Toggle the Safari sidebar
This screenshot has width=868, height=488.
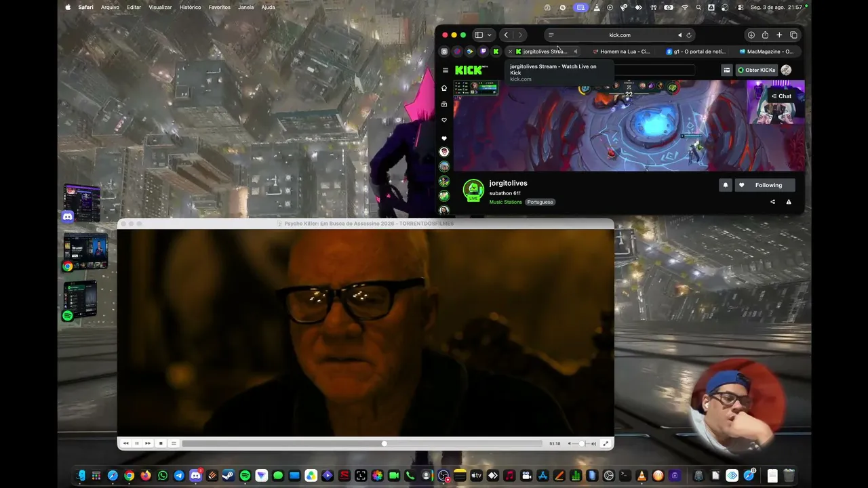479,35
